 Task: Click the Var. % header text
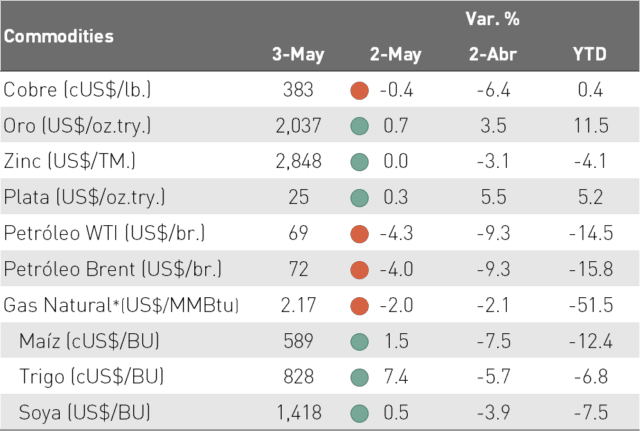tap(493, 19)
